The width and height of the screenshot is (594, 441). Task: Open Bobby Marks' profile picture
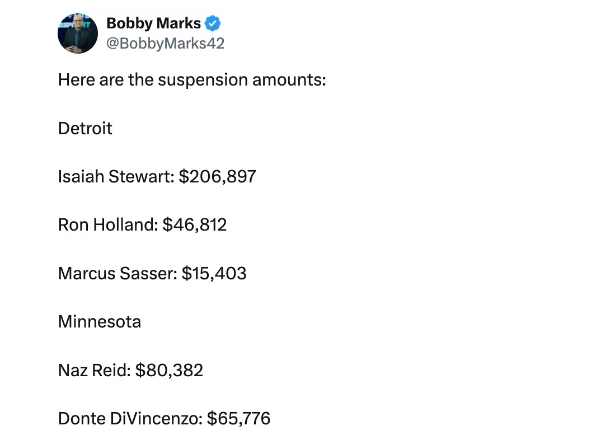point(78,33)
